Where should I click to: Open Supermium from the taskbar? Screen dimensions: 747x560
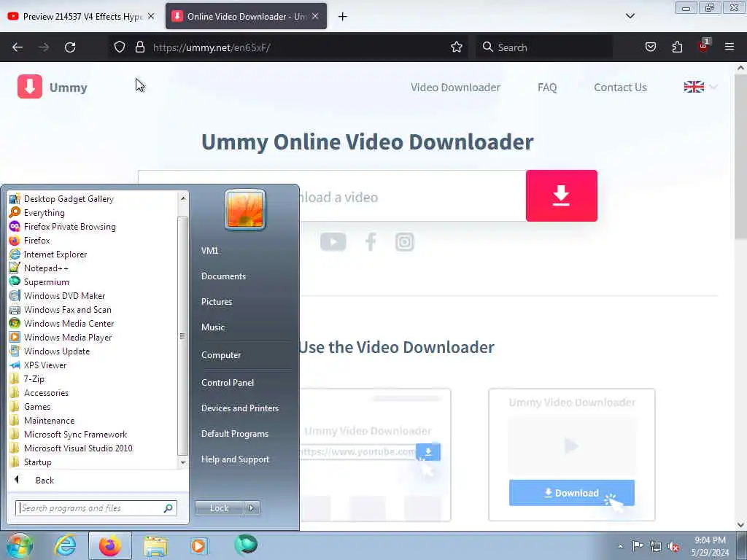click(x=246, y=545)
